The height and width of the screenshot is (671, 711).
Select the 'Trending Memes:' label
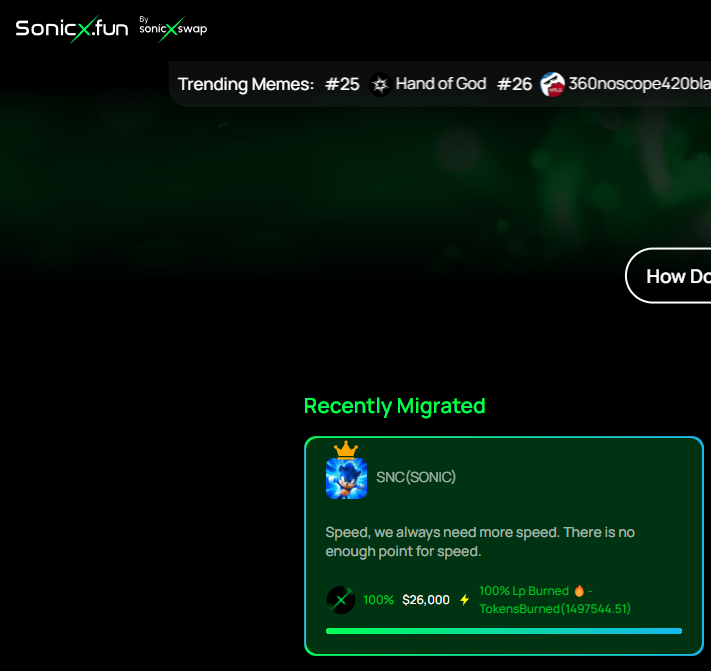pos(246,84)
